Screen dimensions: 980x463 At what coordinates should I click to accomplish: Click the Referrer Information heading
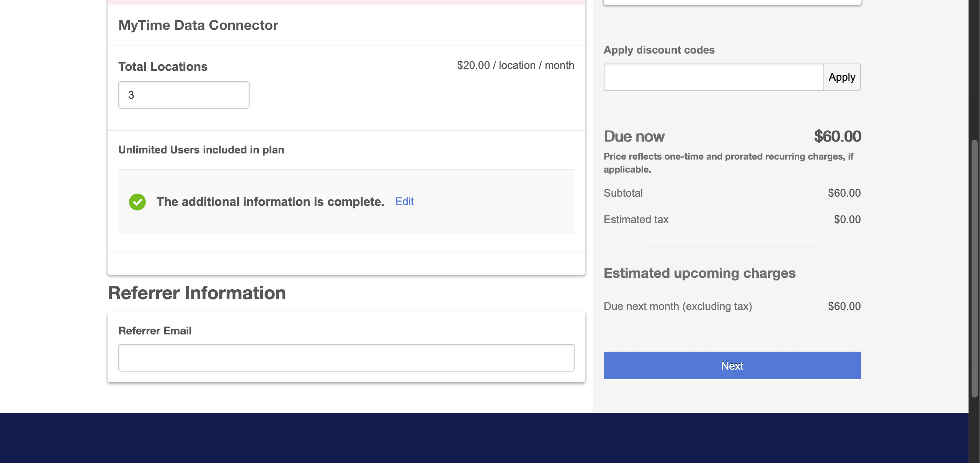click(196, 293)
